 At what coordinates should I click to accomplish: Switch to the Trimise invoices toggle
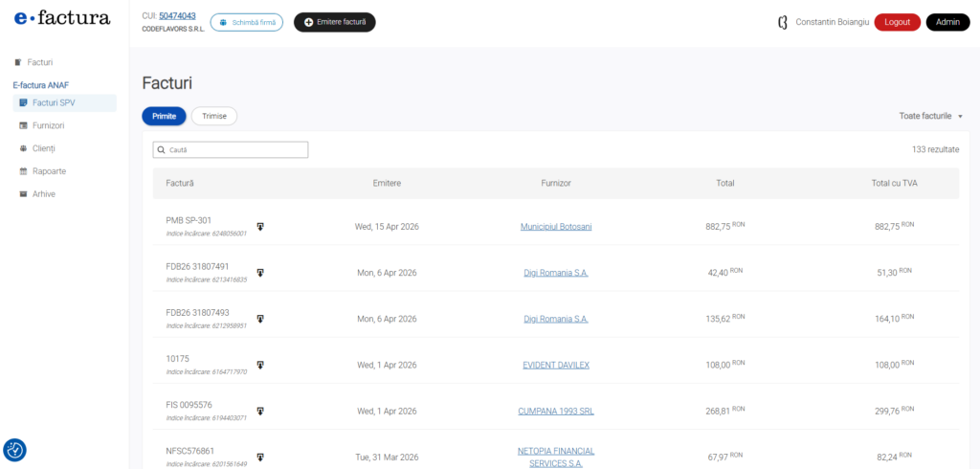214,116
